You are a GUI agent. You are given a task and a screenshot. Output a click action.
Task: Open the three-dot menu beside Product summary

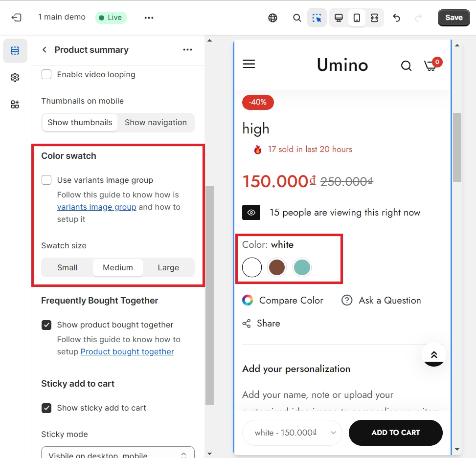click(187, 50)
